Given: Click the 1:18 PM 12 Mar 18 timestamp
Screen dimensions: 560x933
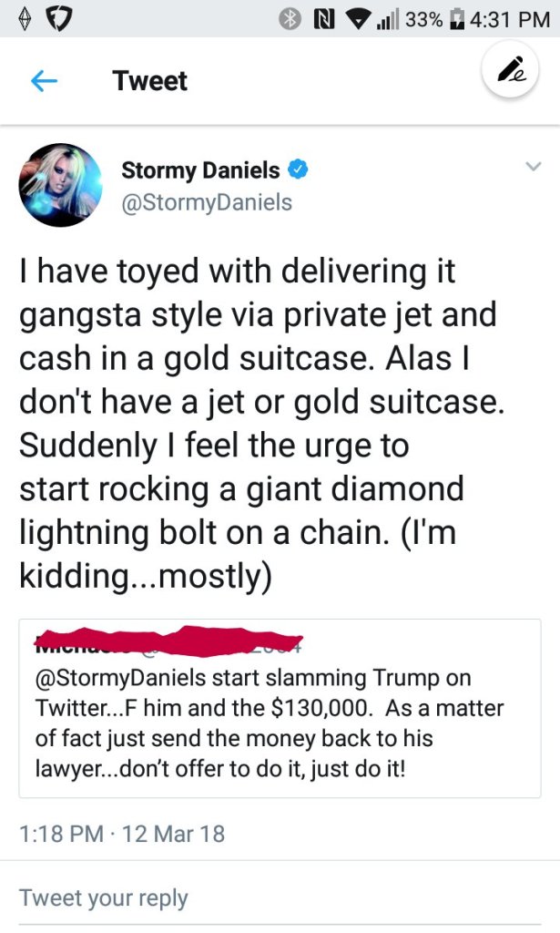Looking at the screenshot, I should click(x=121, y=833).
